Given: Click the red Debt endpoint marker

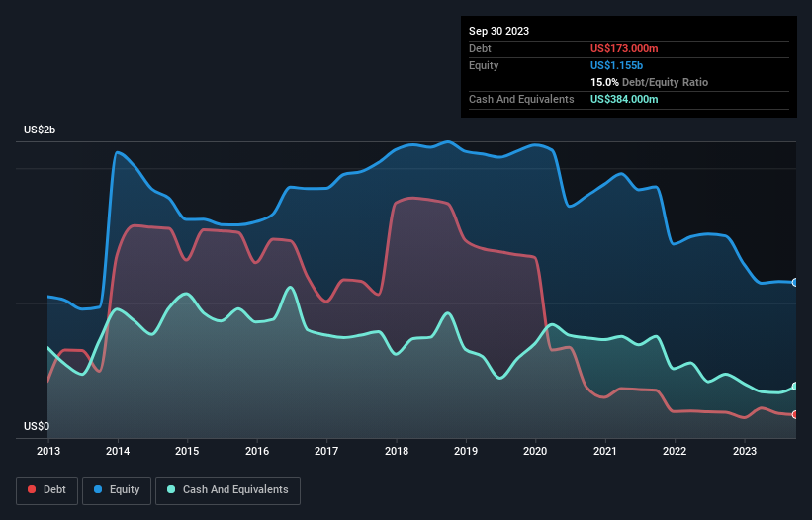Looking at the screenshot, I should (x=795, y=414).
